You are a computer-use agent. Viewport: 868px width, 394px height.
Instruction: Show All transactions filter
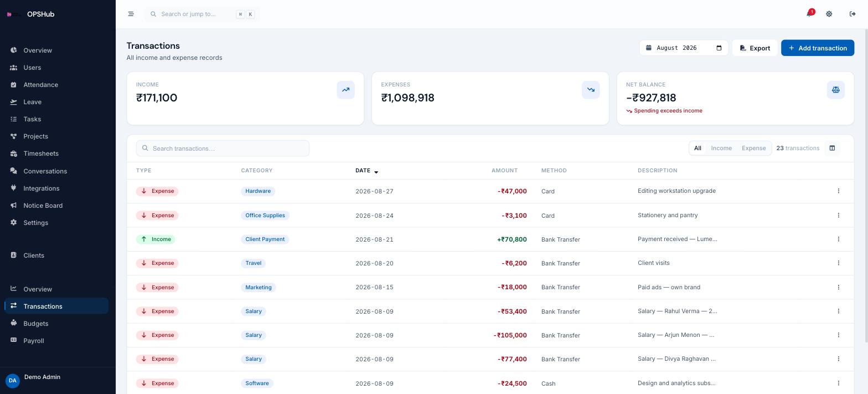coord(697,148)
